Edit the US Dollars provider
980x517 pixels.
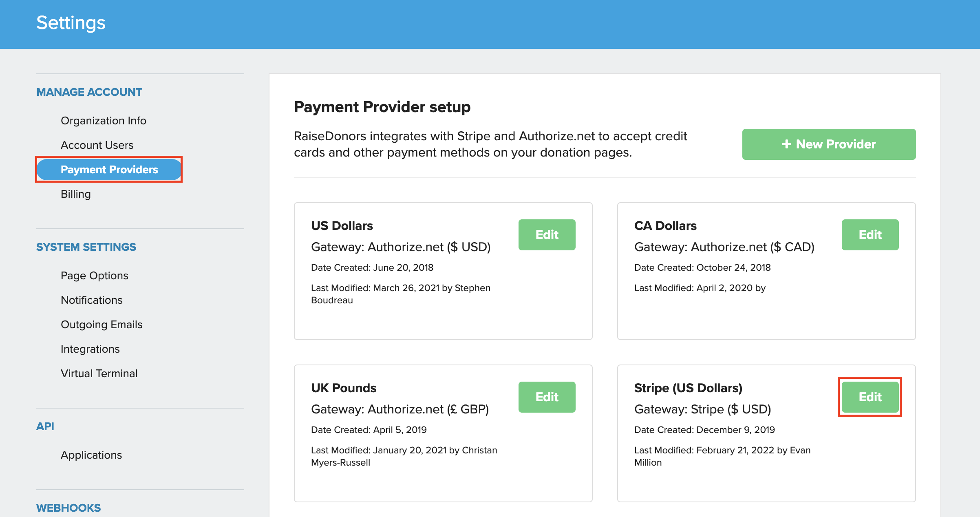[x=547, y=235]
